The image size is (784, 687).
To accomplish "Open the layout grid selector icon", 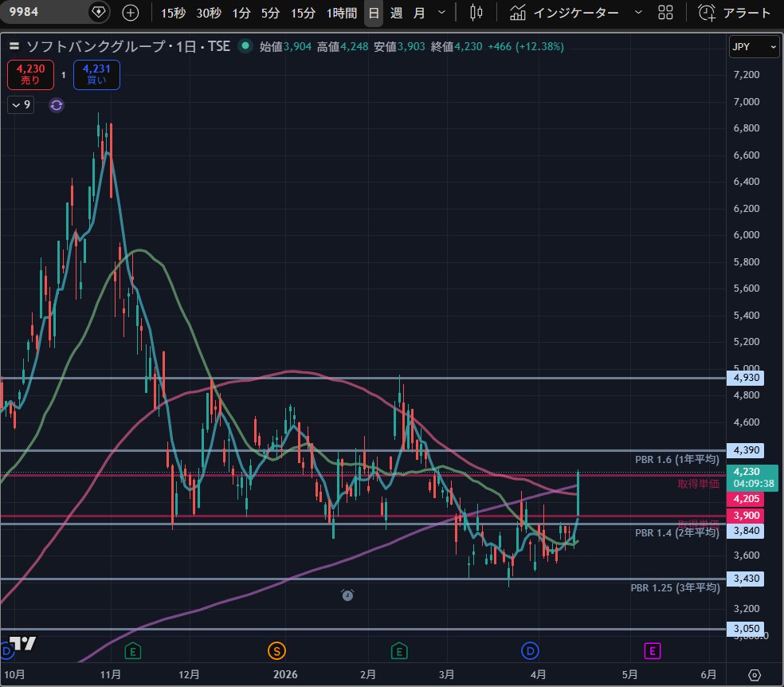I will pyautogui.click(x=665, y=13).
